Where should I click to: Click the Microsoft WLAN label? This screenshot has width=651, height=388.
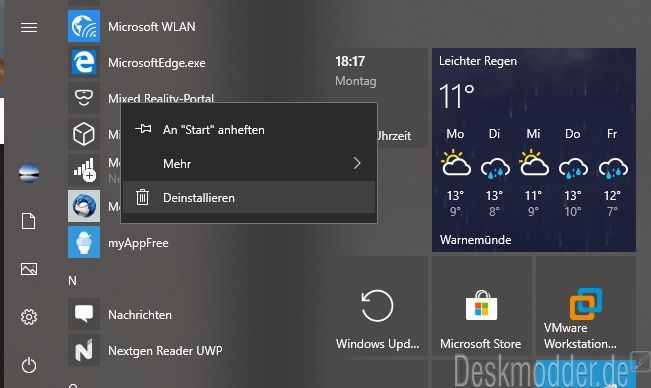(152, 27)
